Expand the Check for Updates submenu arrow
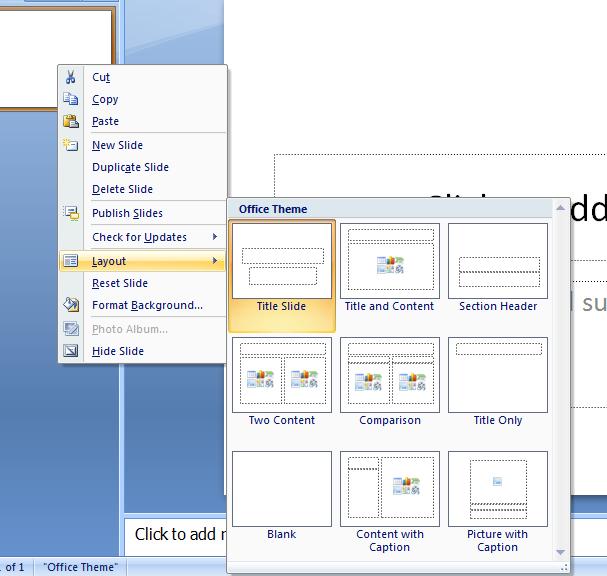The height and width of the screenshot is (576, 607). click(x=215, y=237)
